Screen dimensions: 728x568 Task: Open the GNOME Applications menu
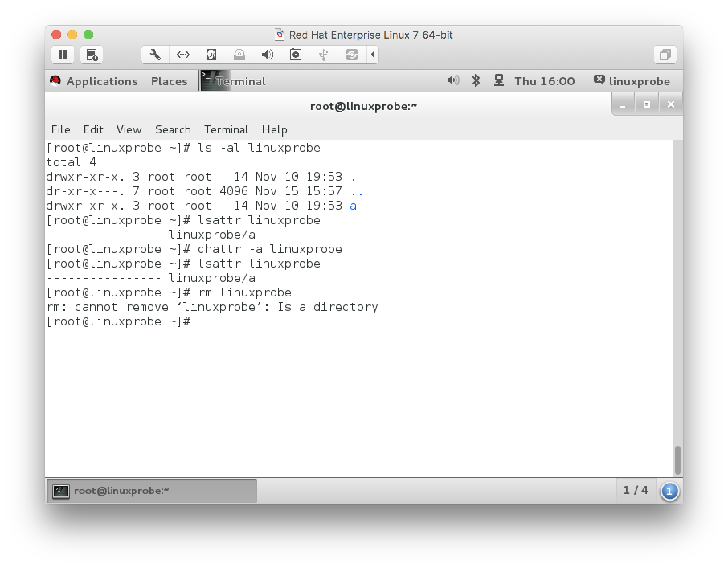tap(102, 81)
